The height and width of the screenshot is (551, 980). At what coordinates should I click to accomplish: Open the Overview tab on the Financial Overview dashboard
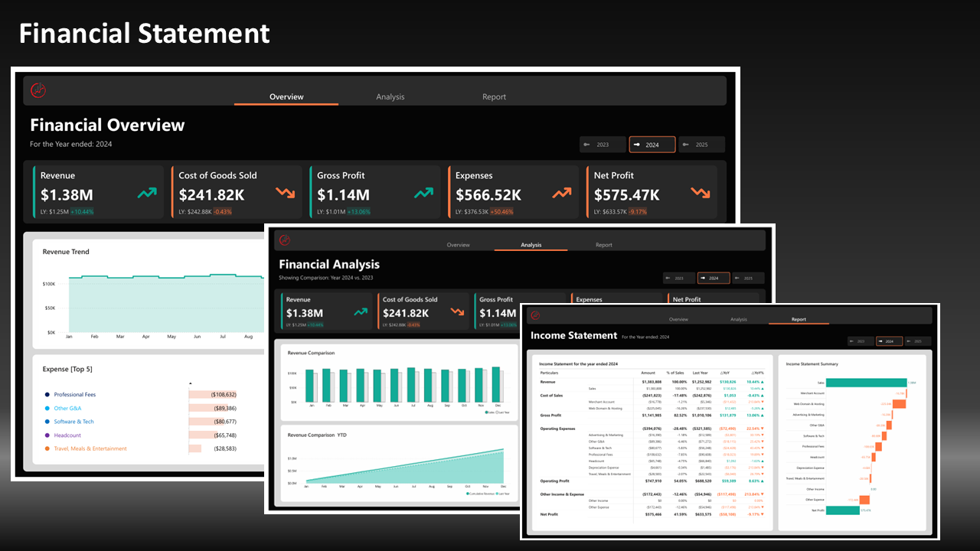click(286, 97)
